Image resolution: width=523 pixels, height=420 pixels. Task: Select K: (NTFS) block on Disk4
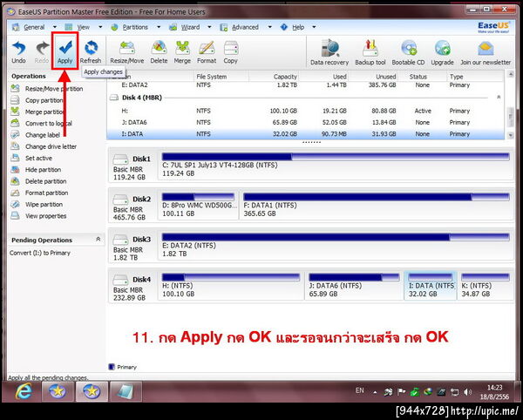pyautogui.click(x=486, y=286)
